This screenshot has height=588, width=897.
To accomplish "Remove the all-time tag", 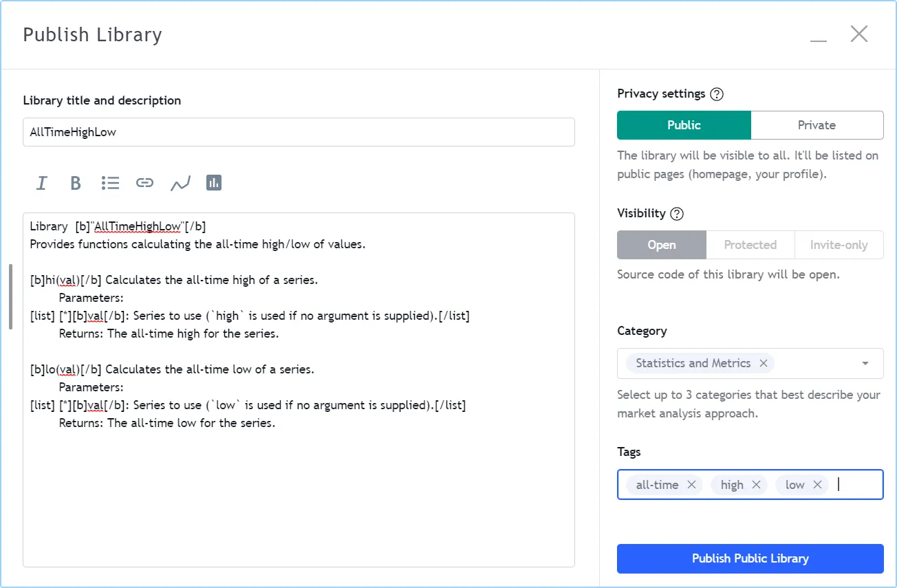I will click(692, 485).
